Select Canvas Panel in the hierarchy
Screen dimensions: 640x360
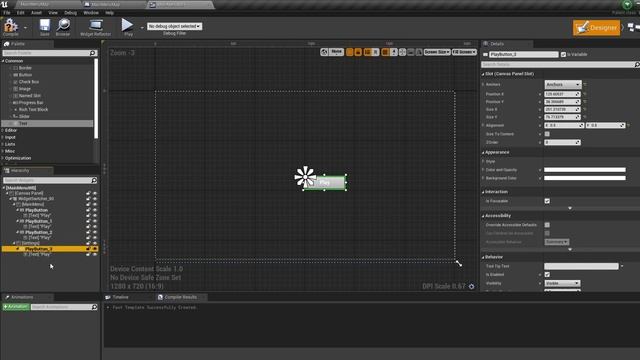coord(29,193)
